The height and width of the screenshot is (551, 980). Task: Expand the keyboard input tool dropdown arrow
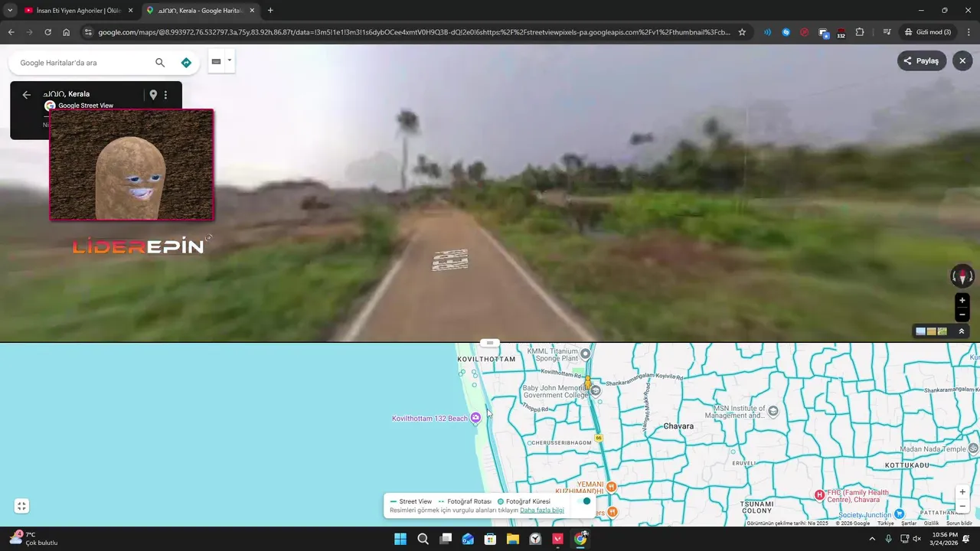[229, 60]
